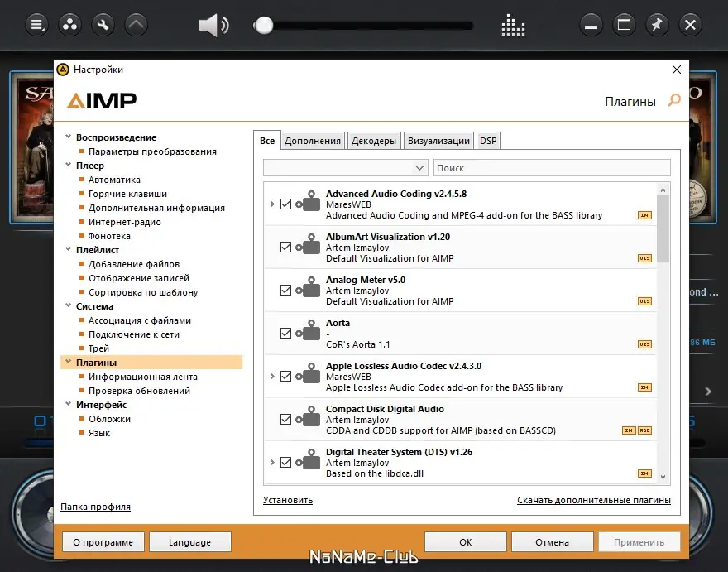Open the Визуализации tab
Viewport: 728px width, 572px height.
(438, 141)
